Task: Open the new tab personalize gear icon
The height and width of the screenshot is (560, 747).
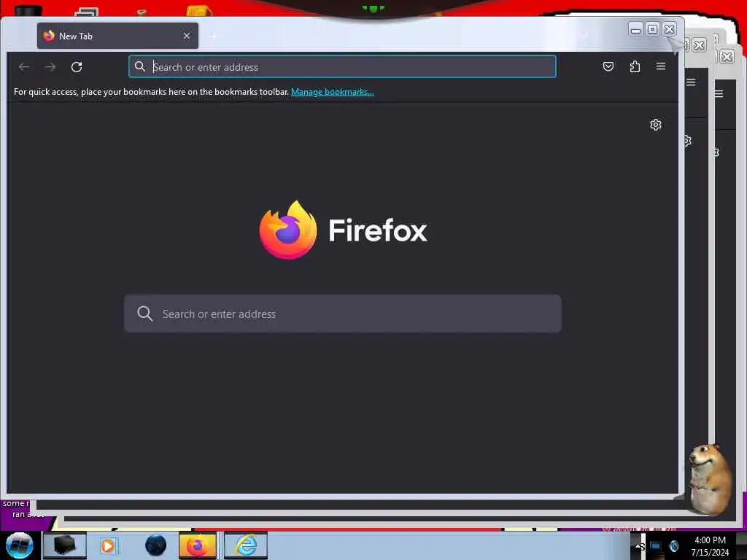Action: (656, 125)
